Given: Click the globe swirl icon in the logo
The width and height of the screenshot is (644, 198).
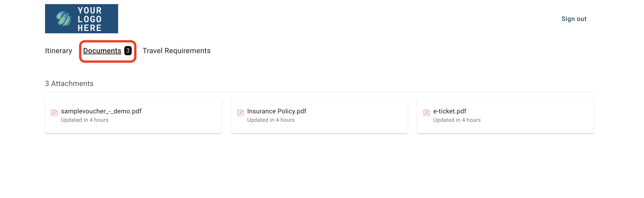Looking at the screenshot, I should (64, 19).
